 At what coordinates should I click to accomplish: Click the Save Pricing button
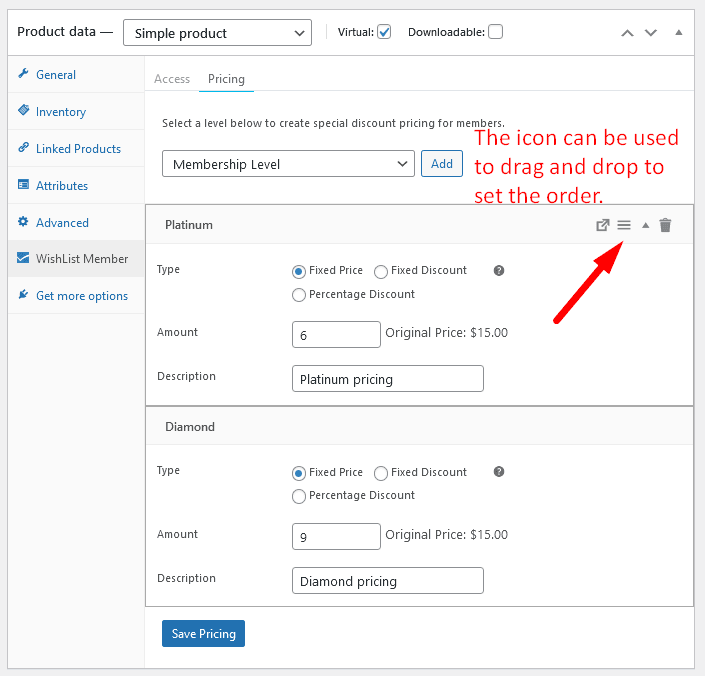pyautogui.click(x=203, y=633)
